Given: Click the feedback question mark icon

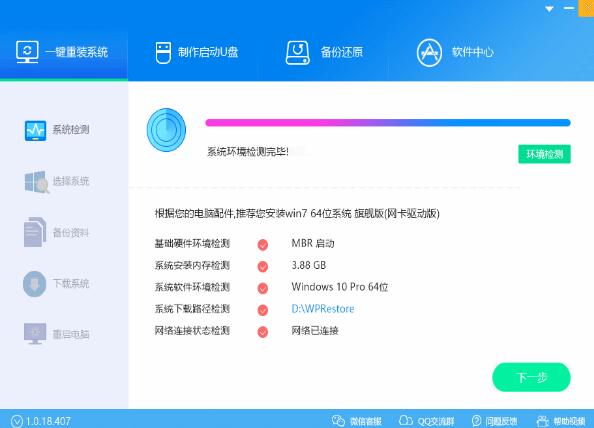Looking at the screenshot, I should coord(476,421).
